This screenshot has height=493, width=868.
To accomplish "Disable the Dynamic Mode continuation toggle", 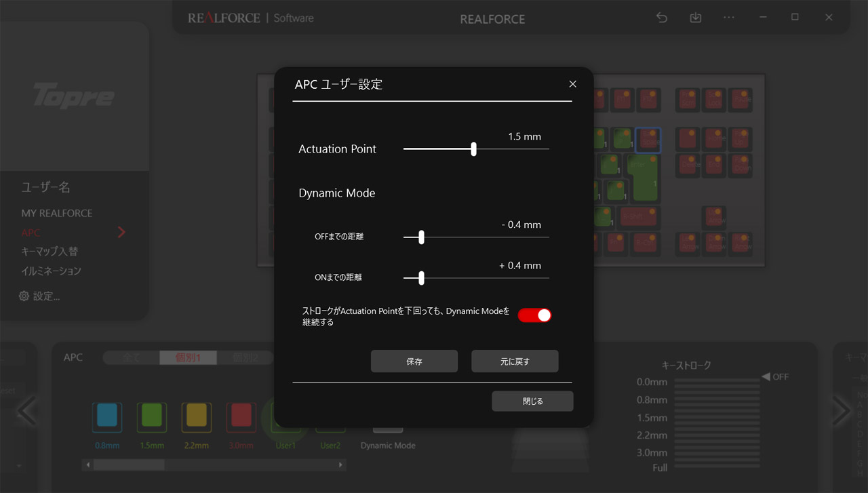I will [534, 315].
